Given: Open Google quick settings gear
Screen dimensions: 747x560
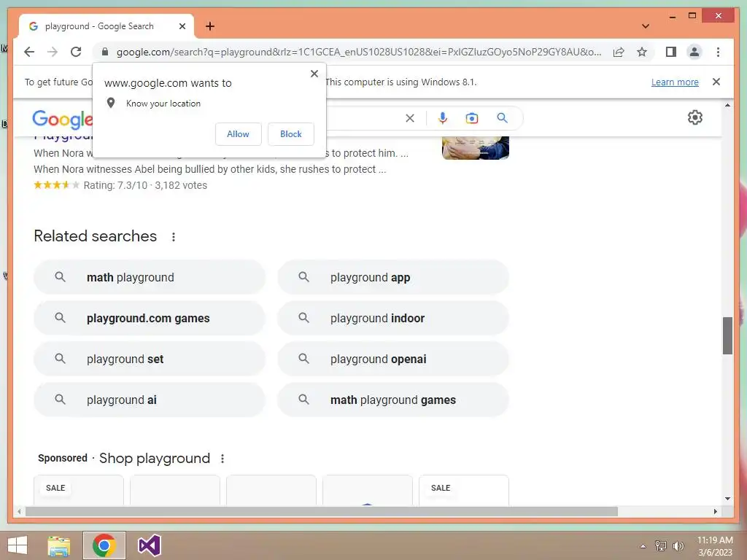Looking at the screenshot, I should 695,117.
